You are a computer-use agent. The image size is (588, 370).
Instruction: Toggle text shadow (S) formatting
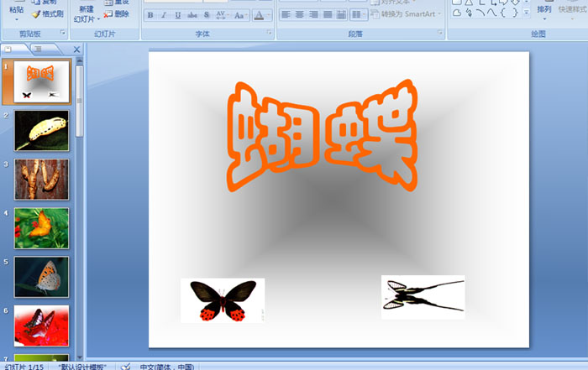tap(207, 15)
